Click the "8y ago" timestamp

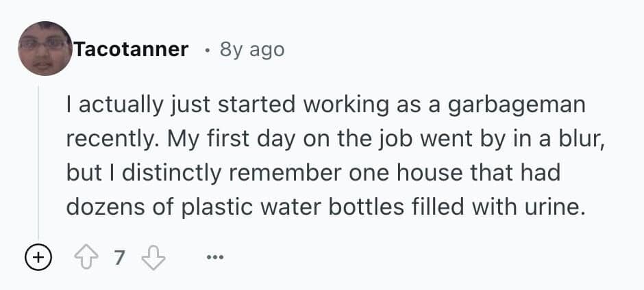click(x=251, y=49)
